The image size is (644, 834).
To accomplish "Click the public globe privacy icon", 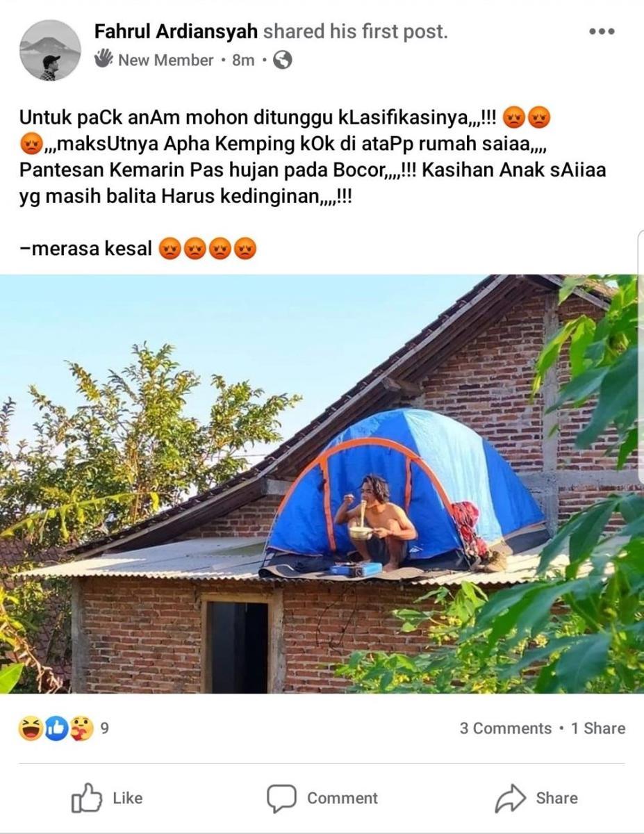I will click(283, 60).
